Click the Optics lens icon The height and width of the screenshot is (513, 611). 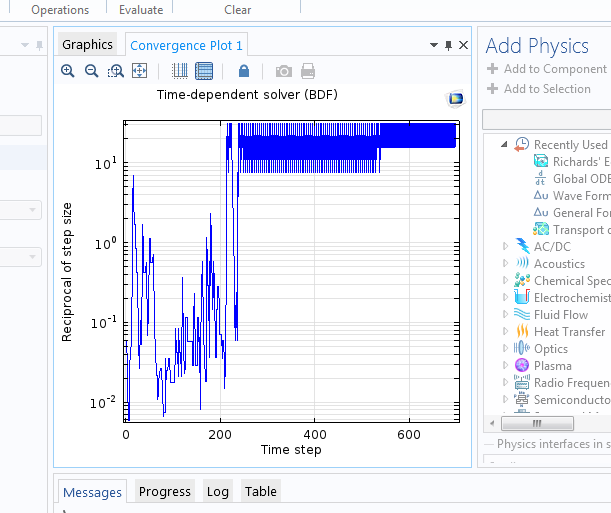tap(522, 348)
